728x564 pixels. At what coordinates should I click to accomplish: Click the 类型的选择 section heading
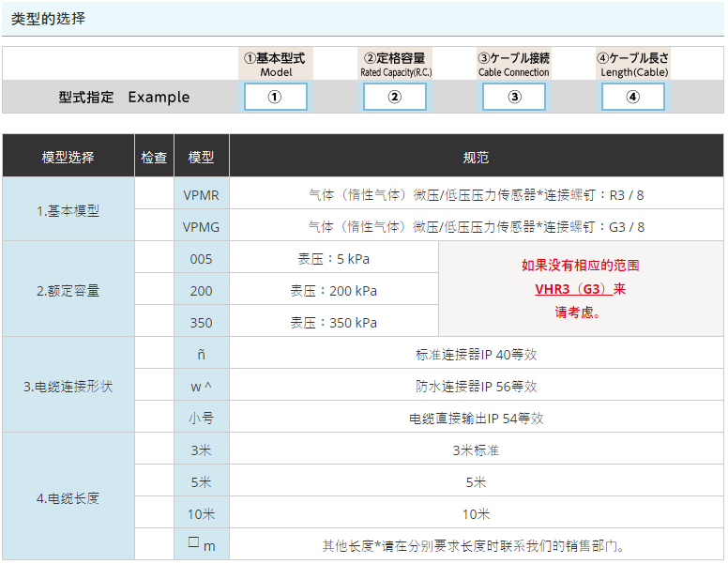click(x=48, y=18)
